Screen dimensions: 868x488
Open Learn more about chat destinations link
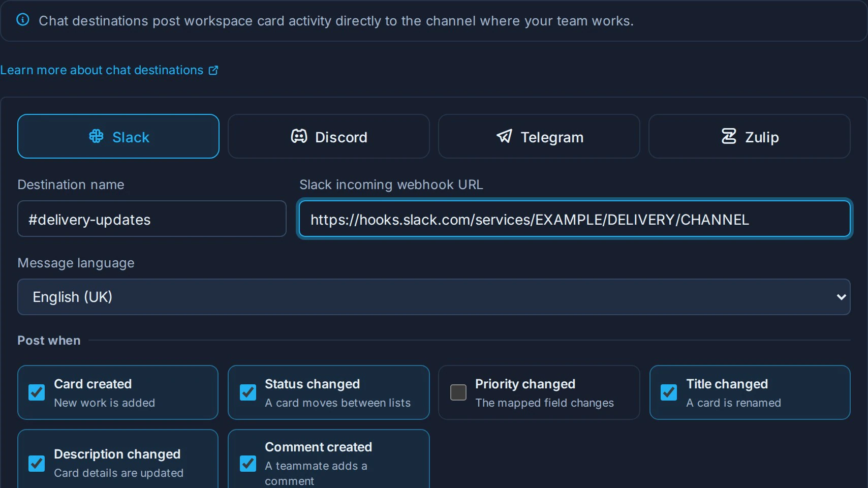pos(109,70)
